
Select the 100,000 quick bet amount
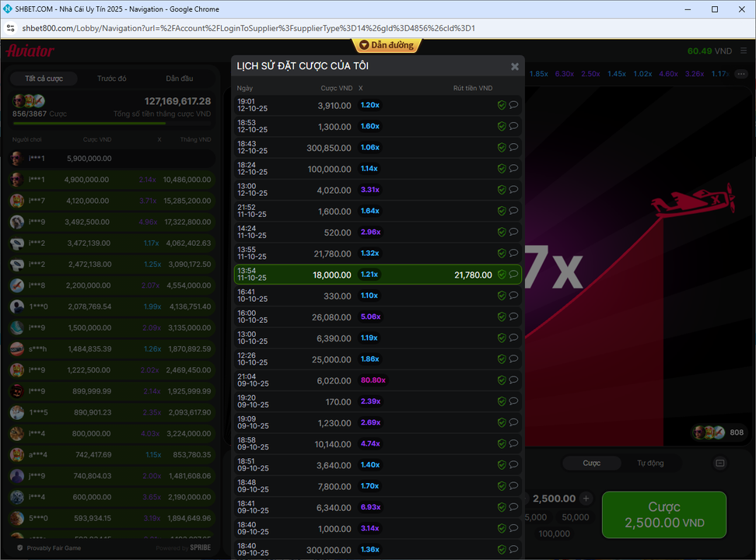(554, 534)
